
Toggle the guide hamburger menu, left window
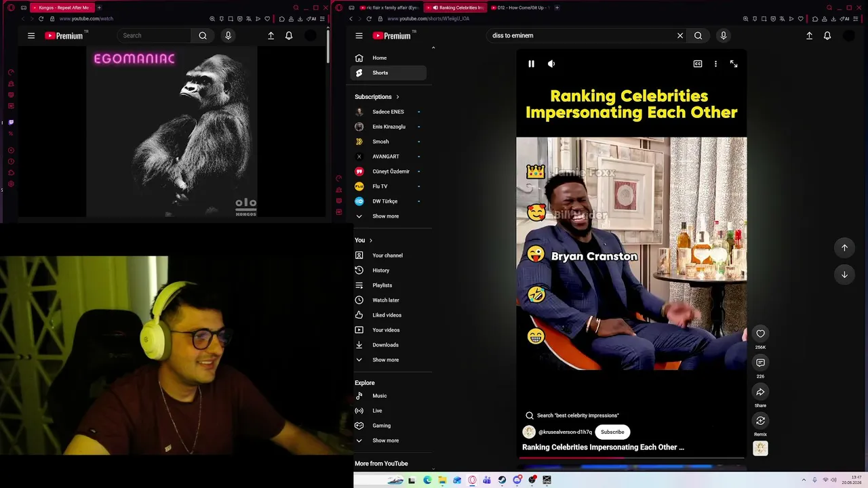[31, 35]
